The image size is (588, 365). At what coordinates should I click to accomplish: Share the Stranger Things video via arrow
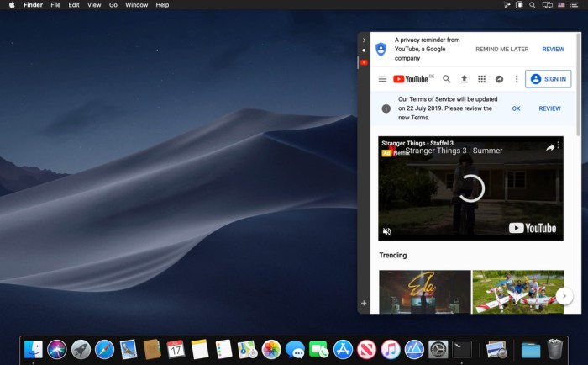[x=550, y=147]
